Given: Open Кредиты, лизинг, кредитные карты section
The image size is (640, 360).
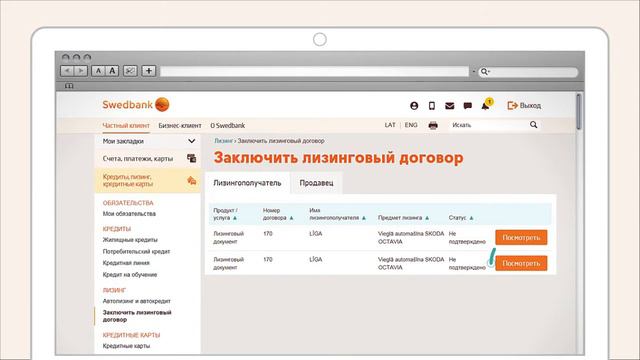Looking at the screenshot, I should click(148, 180).
